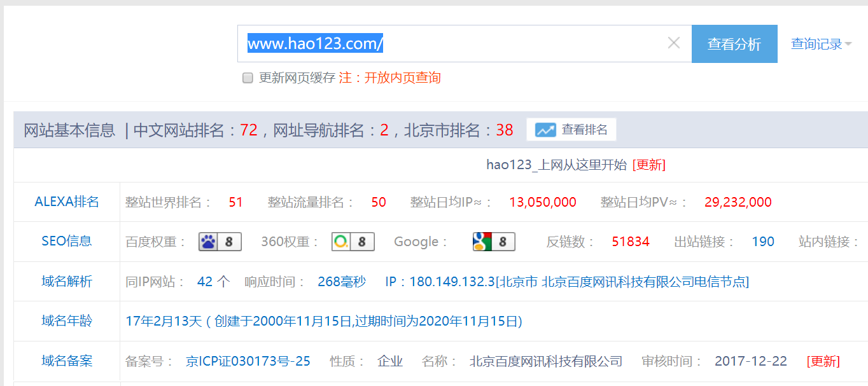Click the Google weight badge icon
Image resolution: width=868 pixels, height=386 pixels.
point(494,242)
